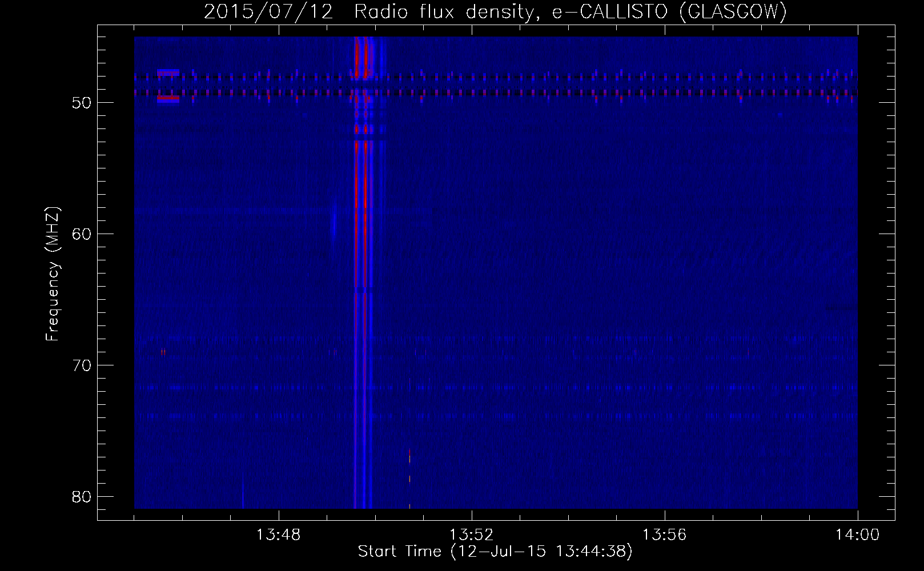Click the 14:00 time tick label
Viewport: 924px width, 571px height.
[858, 535]
